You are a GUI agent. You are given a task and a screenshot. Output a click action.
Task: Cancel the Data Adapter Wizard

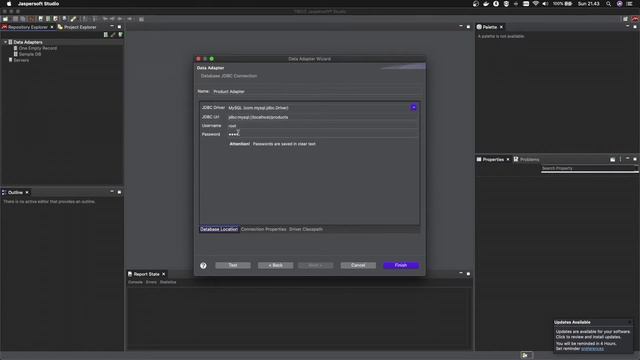tap(358, 265)
